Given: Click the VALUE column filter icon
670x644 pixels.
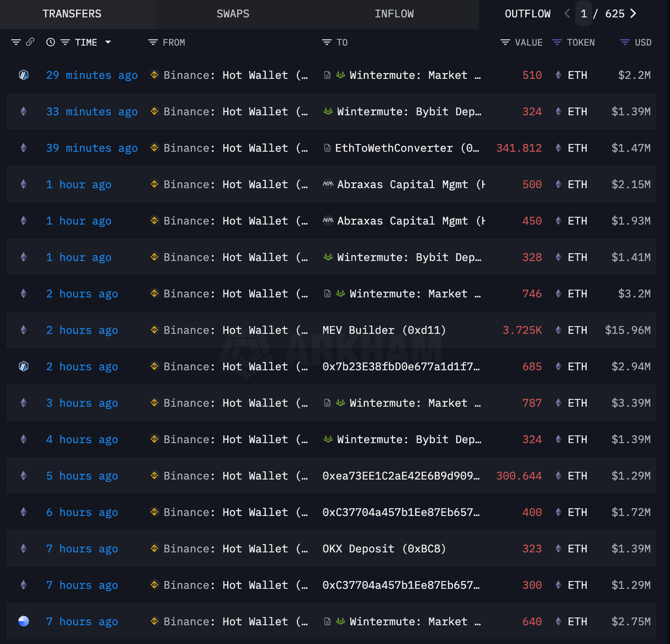Looking at the screenshot, I should coord(505,42).
